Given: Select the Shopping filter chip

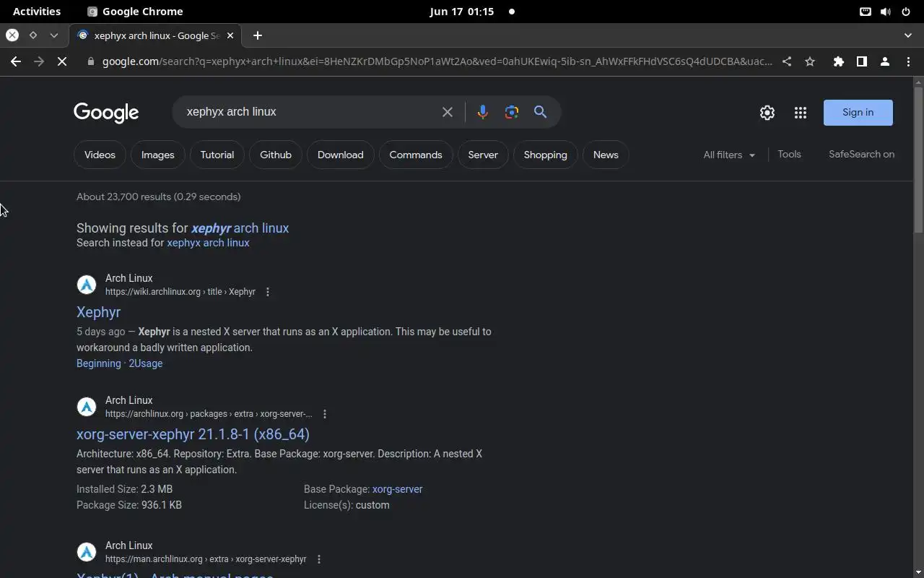Looking at the screenshot, I should (545, 155).
